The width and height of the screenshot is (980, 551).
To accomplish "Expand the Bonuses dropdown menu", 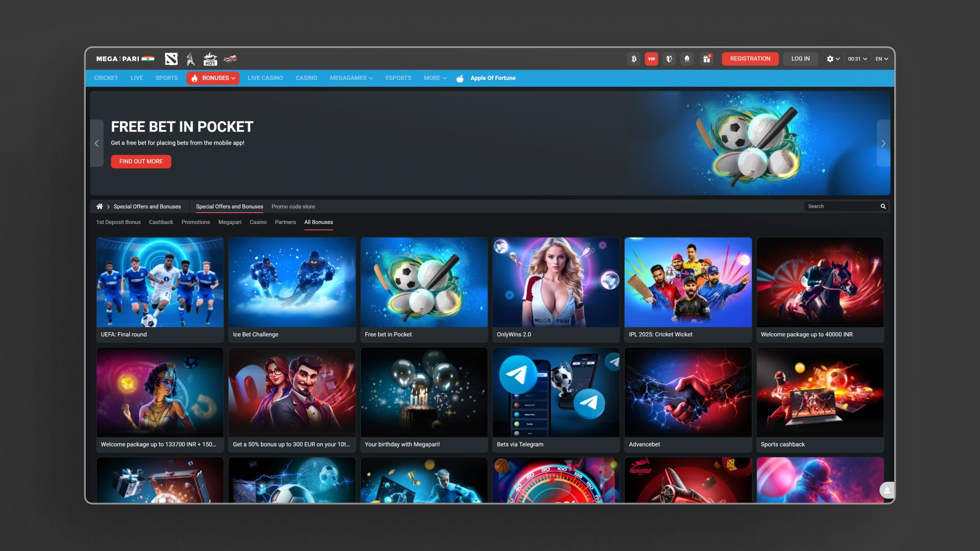I will (x=213, y=78).
